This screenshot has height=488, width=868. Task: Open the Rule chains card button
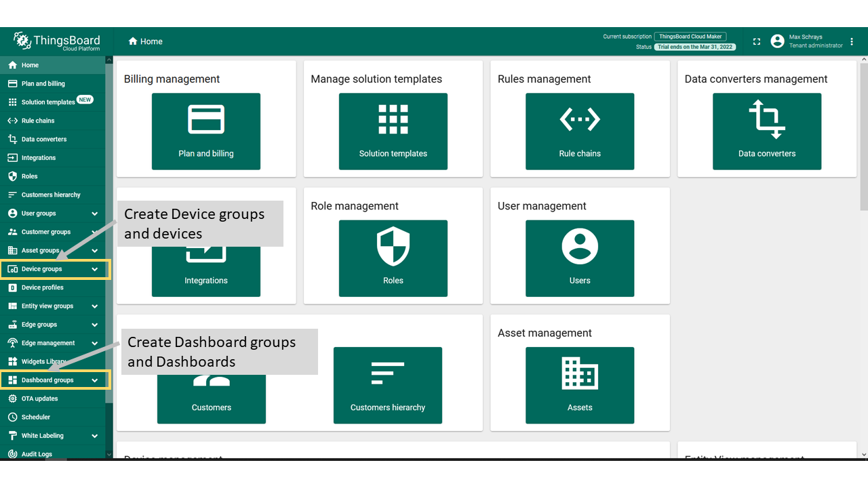[580, 131]
